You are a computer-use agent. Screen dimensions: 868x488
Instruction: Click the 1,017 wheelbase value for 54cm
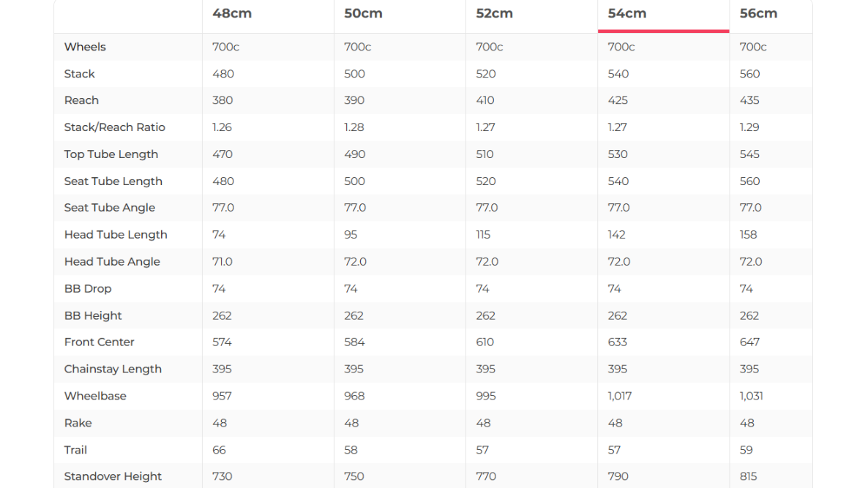point(620,396)
